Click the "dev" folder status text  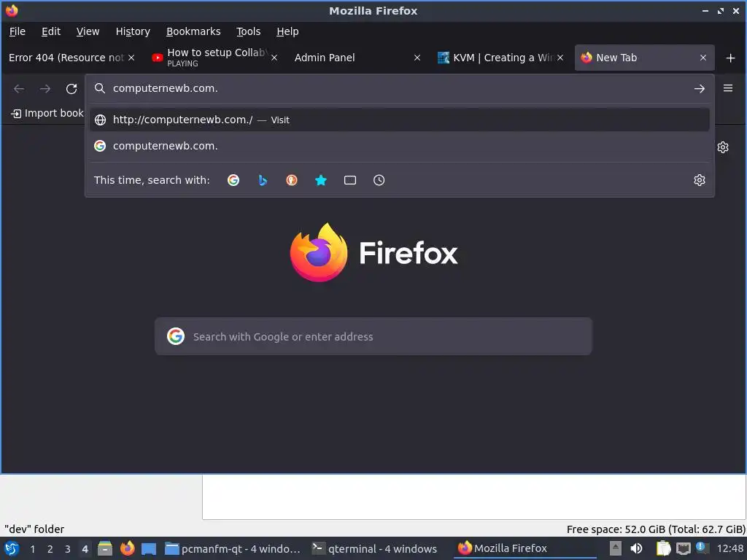34,529
